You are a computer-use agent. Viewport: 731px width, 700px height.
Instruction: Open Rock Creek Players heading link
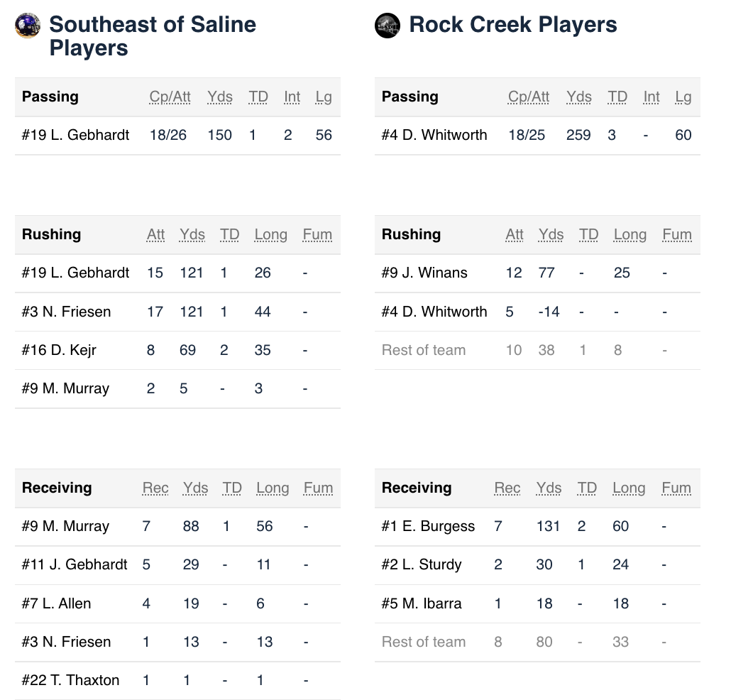(512, 25)
